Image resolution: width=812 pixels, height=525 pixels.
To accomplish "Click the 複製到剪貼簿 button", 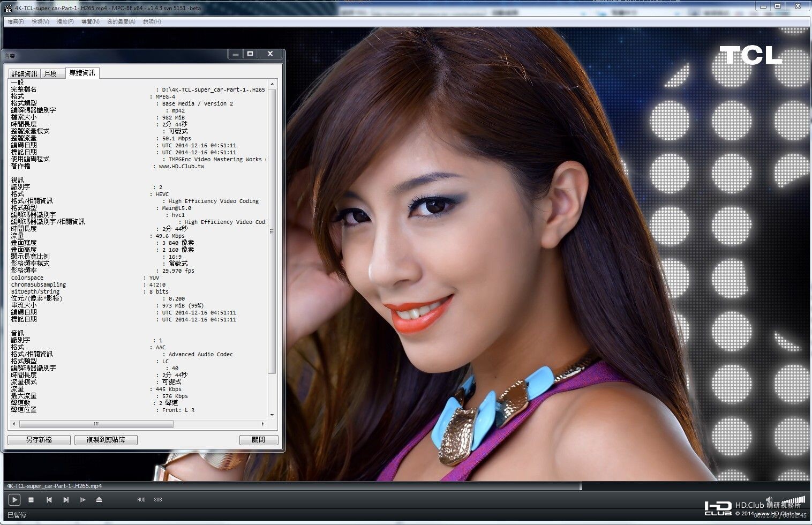I will pos(106,440).
